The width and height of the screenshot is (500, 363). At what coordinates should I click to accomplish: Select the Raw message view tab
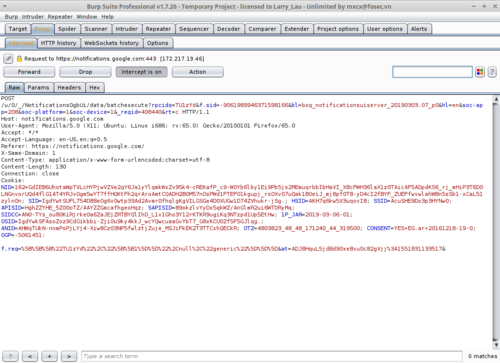14,88
